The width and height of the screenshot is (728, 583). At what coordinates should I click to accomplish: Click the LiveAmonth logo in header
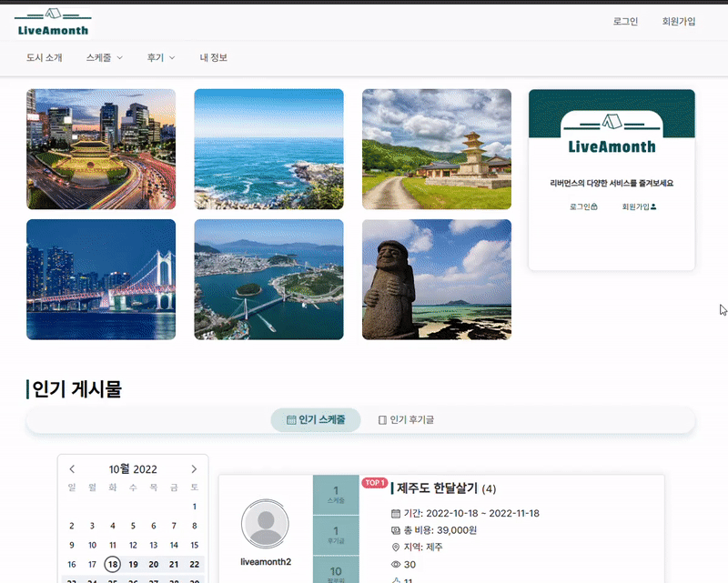point(53,23)
